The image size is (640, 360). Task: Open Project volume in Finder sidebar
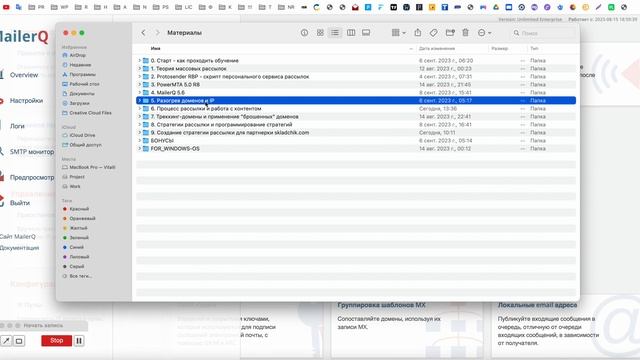[73, 177]
